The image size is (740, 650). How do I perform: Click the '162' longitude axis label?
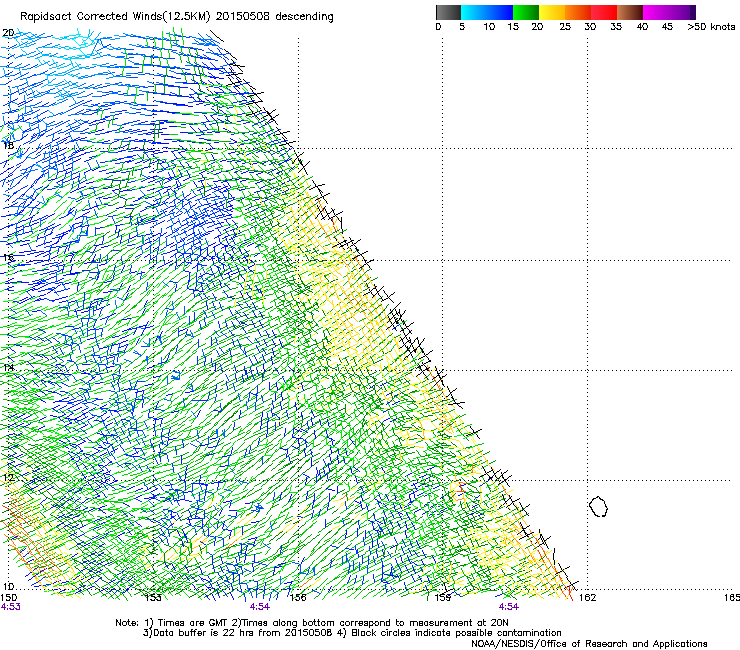pos(588,598)
